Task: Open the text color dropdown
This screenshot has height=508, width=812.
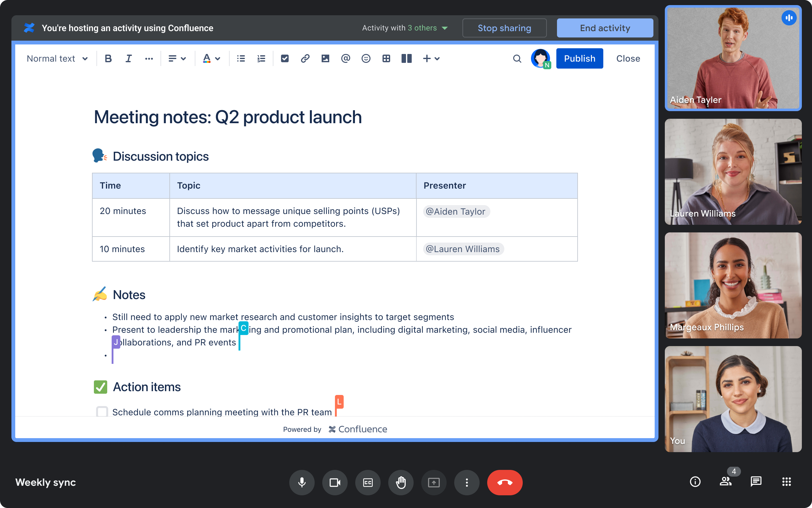Action: pos(212,59)
